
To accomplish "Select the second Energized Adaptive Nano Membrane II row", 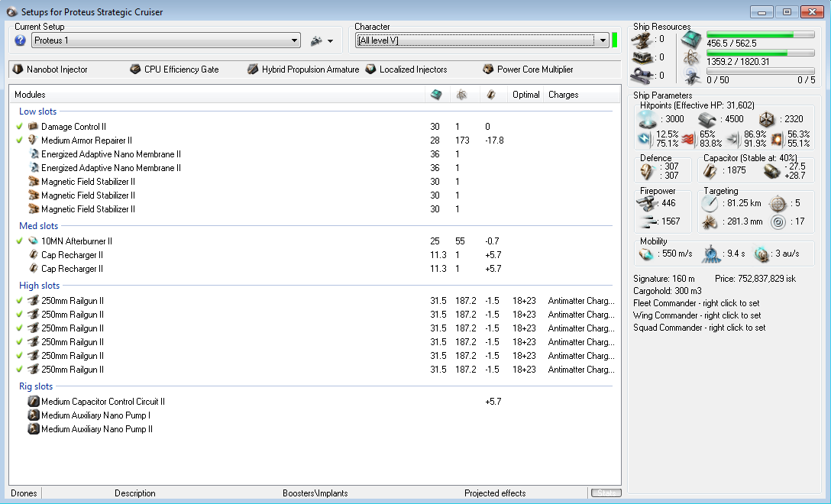I will 315,168.
